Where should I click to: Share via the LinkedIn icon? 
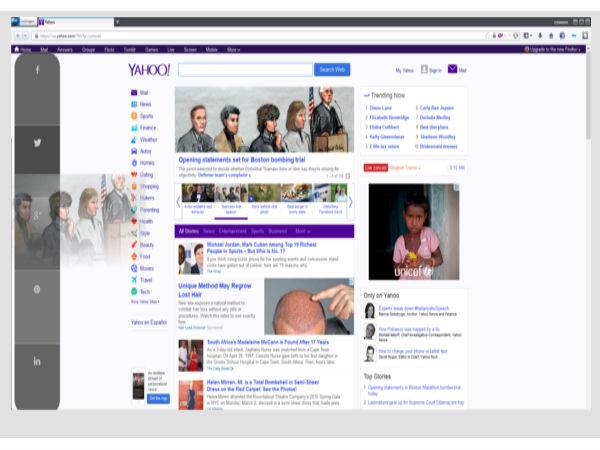37,360
